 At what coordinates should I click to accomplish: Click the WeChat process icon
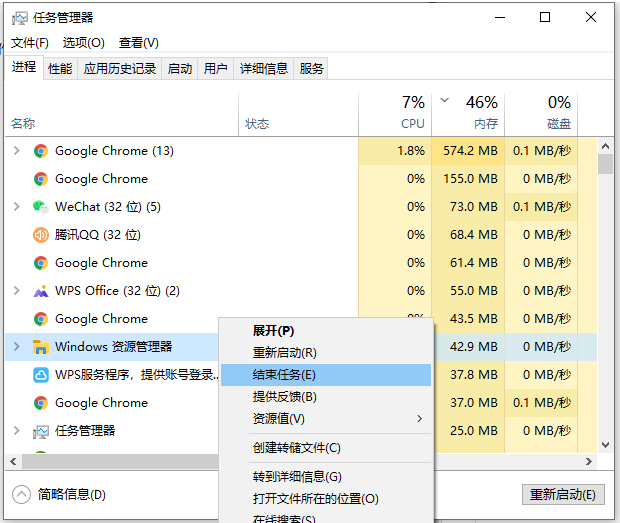41,207
